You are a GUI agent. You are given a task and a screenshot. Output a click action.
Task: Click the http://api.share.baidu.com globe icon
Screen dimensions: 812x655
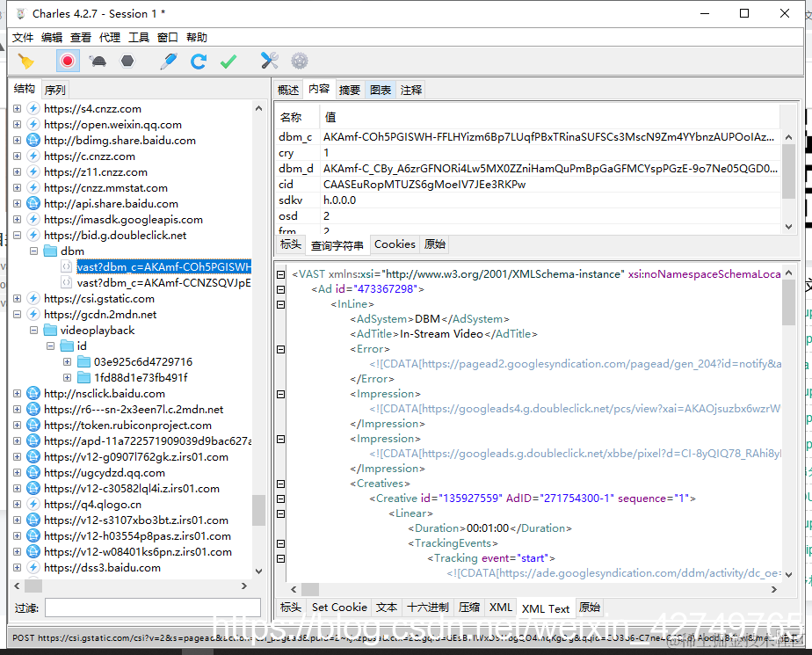(x=33, y=203)
